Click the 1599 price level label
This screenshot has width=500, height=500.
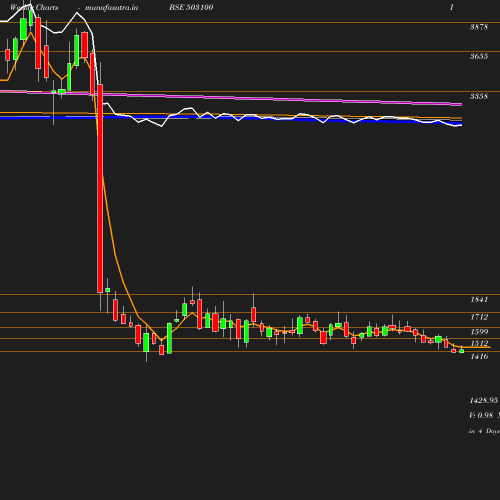(x=479, y=332)
